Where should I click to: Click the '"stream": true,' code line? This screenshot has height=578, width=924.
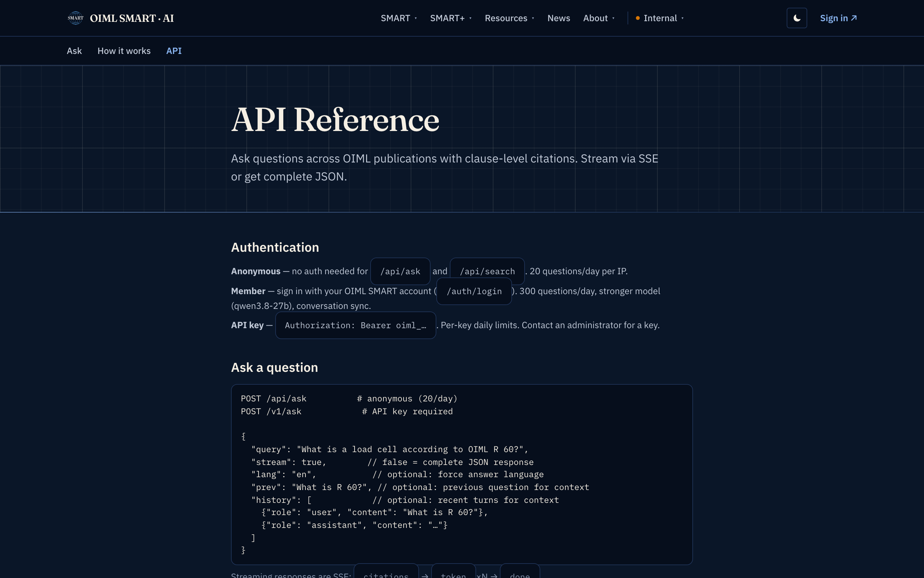click(392, 462)
